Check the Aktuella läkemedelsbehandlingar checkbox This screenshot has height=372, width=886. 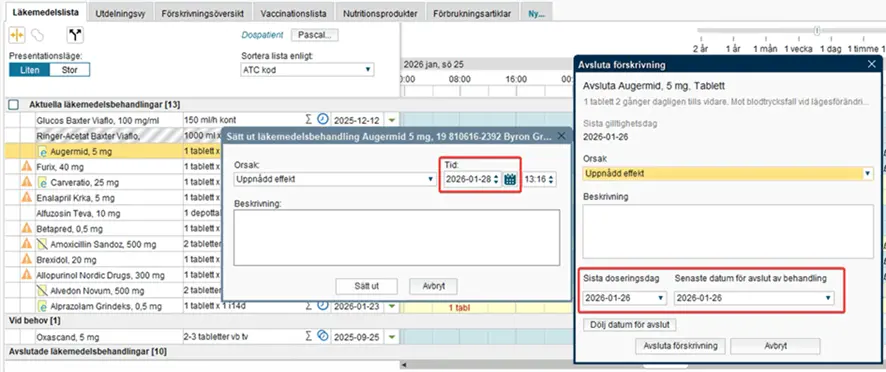pos(14,105)
